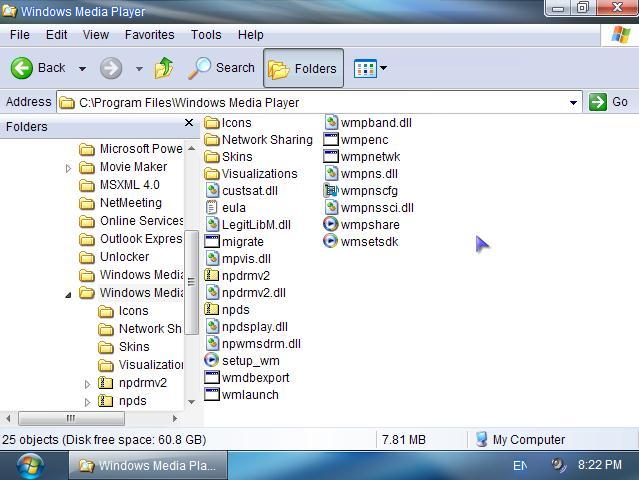Select the wmpenc file
The image size is (639, 480).
click(x=356, y=140)
